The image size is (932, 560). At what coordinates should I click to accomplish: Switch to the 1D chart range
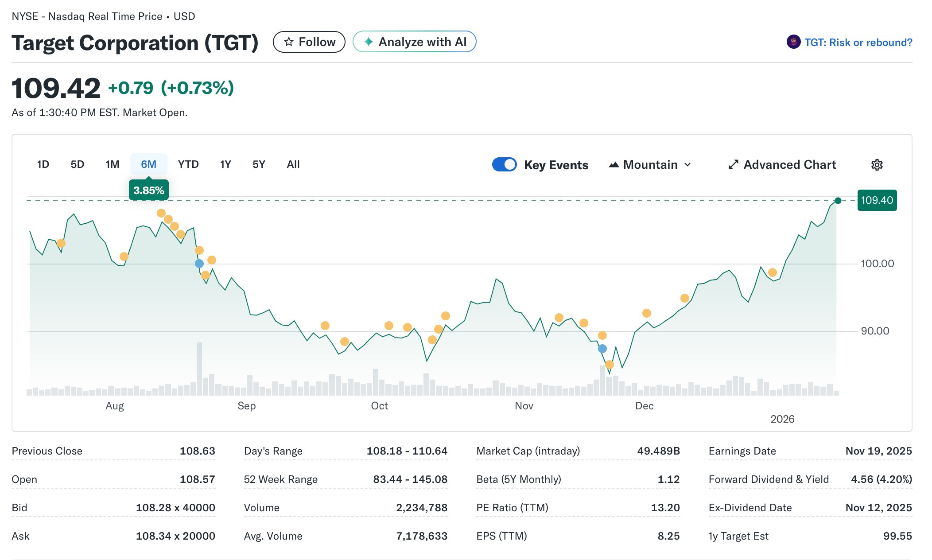pyautogui.click(x=43, y=164)
